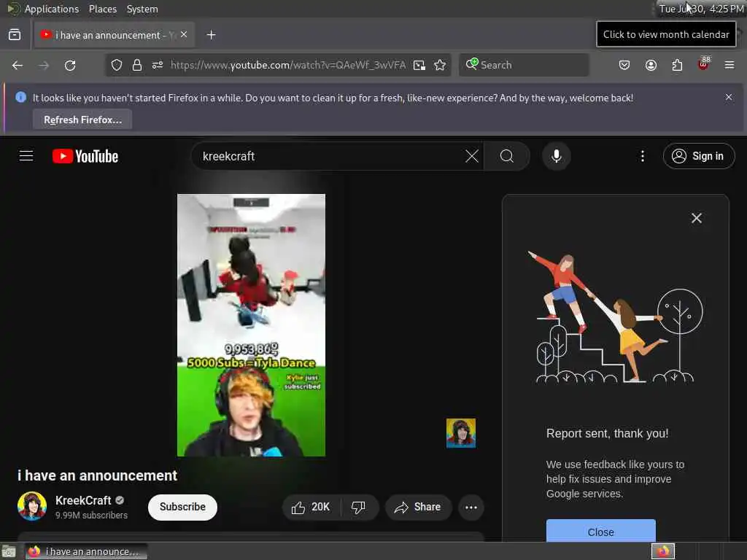Viewport: 747px width, 560px height.
Task: Click 'Report sent, thank you!' text
Action: pyautogui.click(x=608, y=433)
